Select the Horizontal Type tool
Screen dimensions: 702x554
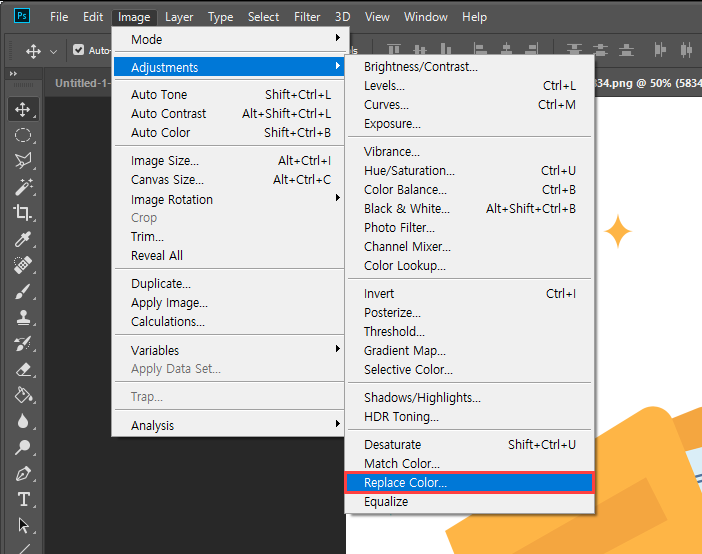coord(23,499)
